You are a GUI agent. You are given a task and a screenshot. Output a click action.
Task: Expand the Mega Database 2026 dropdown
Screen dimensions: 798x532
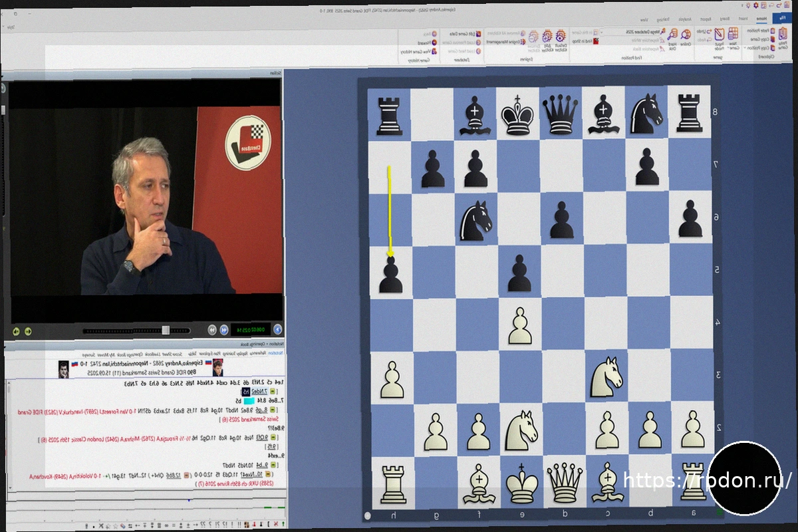[x=602, y=31]
